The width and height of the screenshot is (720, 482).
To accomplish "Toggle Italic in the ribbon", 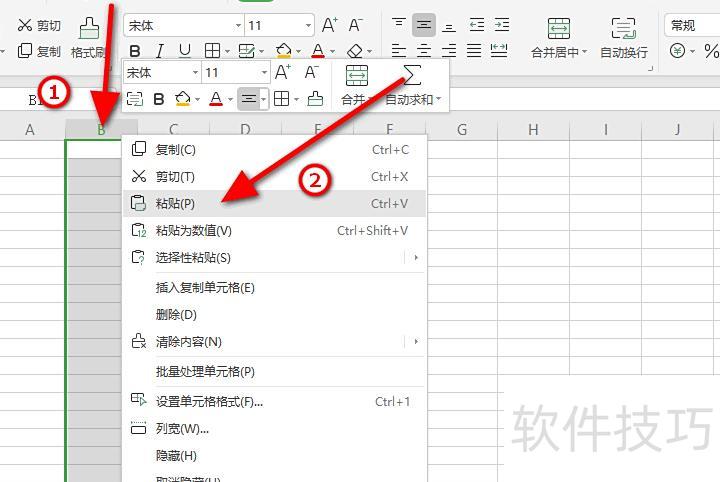I will [159, 51].
